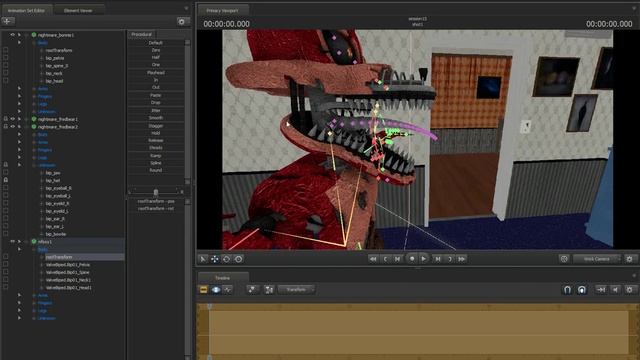This screenshot has height=360, width=640.
Task: Jump to the last frame
Action: click(462, 259)
